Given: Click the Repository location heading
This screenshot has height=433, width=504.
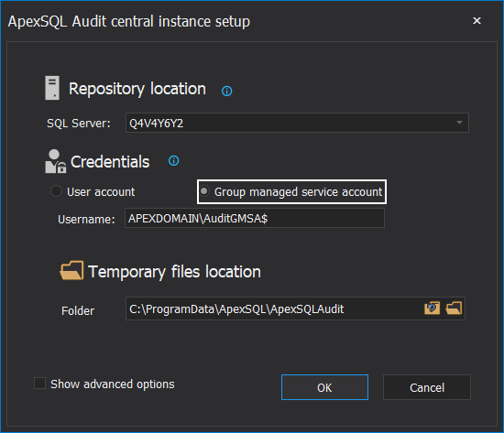Looking at the screenshot, I should point(137,89).
